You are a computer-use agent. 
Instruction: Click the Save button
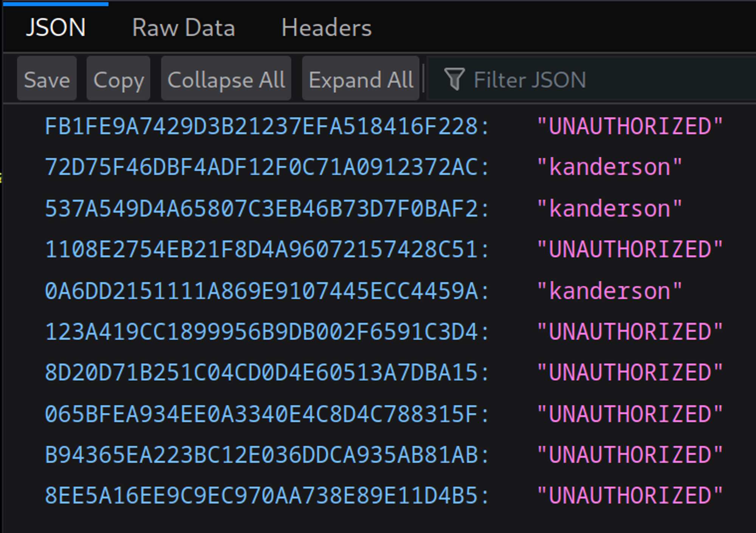point(47,80)
